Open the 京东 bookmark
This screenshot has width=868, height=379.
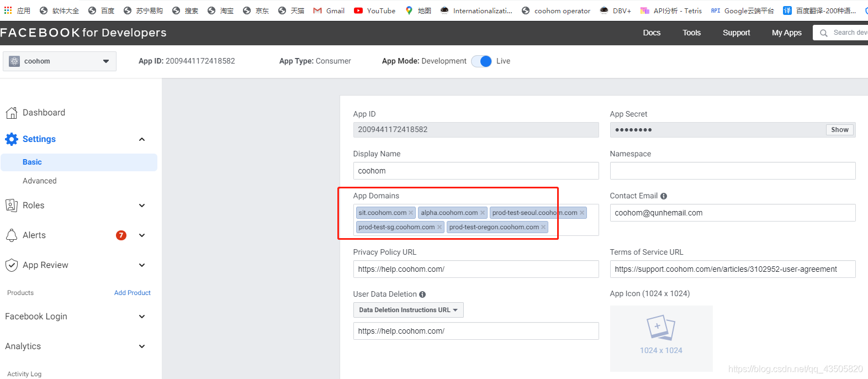(x=256, y=10)
